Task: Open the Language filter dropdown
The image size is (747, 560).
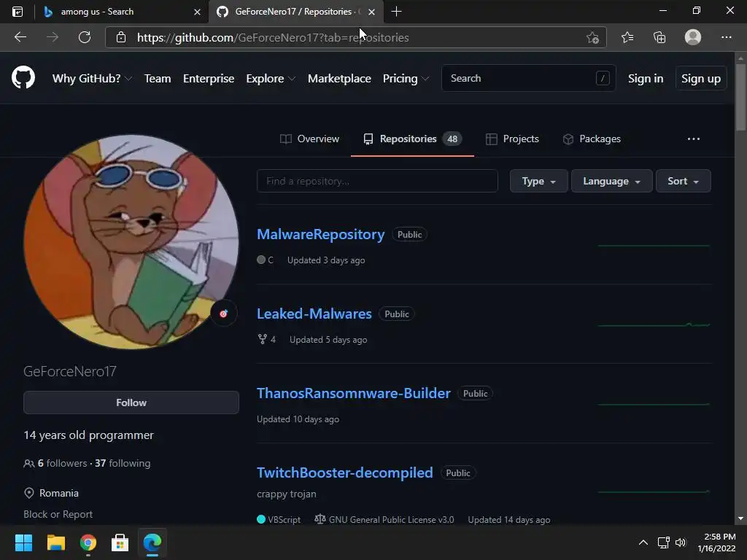Action: click(x=612, y=181)
